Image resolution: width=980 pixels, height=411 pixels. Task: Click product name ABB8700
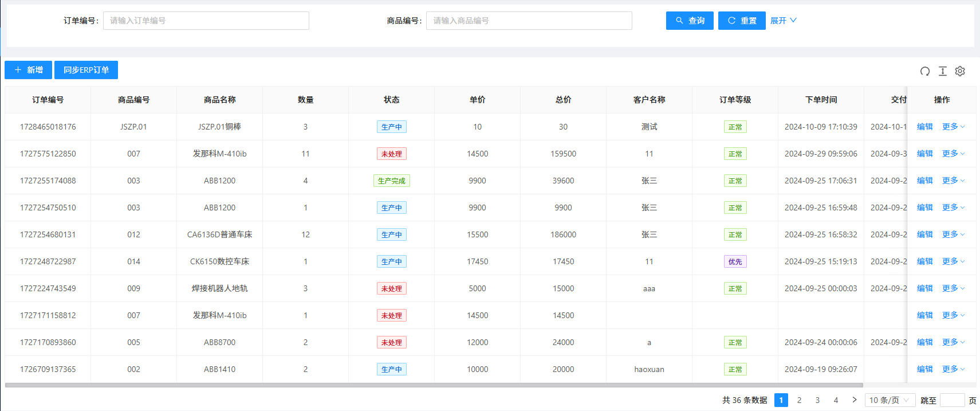click(220, 342)
